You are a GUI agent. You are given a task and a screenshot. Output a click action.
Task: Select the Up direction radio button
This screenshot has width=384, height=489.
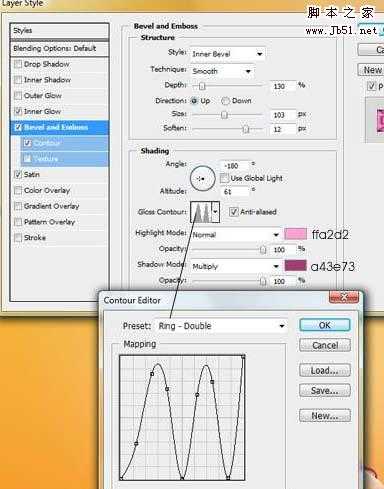pyautogui.click(x=194, y=101)
